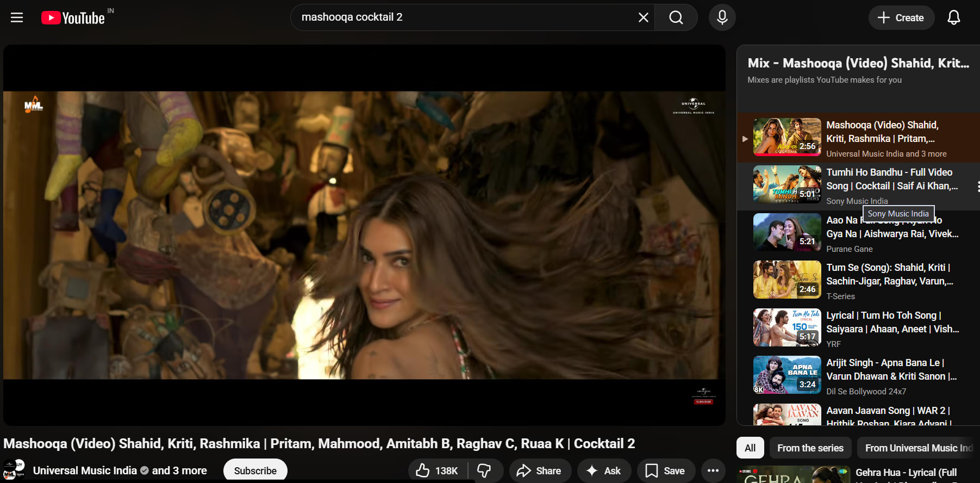The height and width of the screenshot is (483, 980).
Task: Open 'Lyrical | Tum Ho Toh Song' title
Action: pos(892,322)
